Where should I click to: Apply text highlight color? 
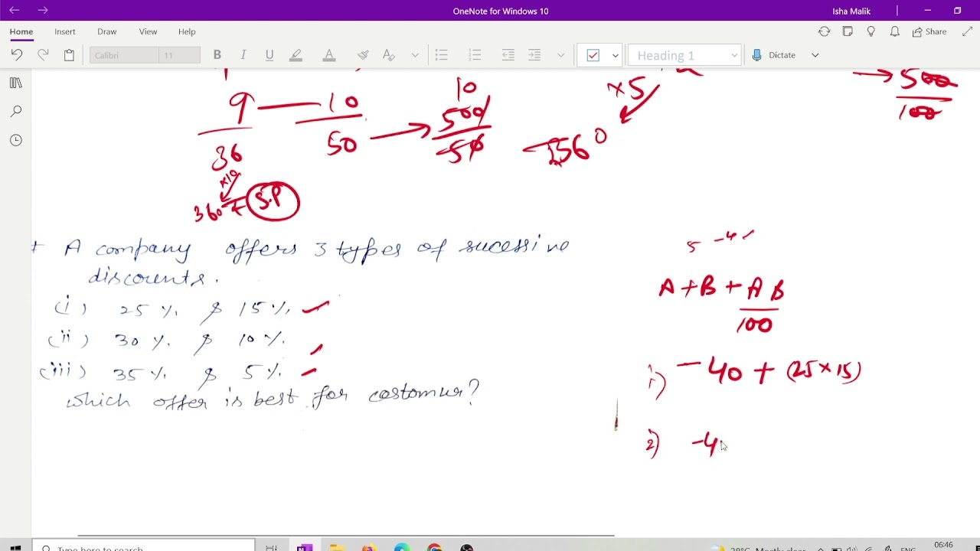296,55
